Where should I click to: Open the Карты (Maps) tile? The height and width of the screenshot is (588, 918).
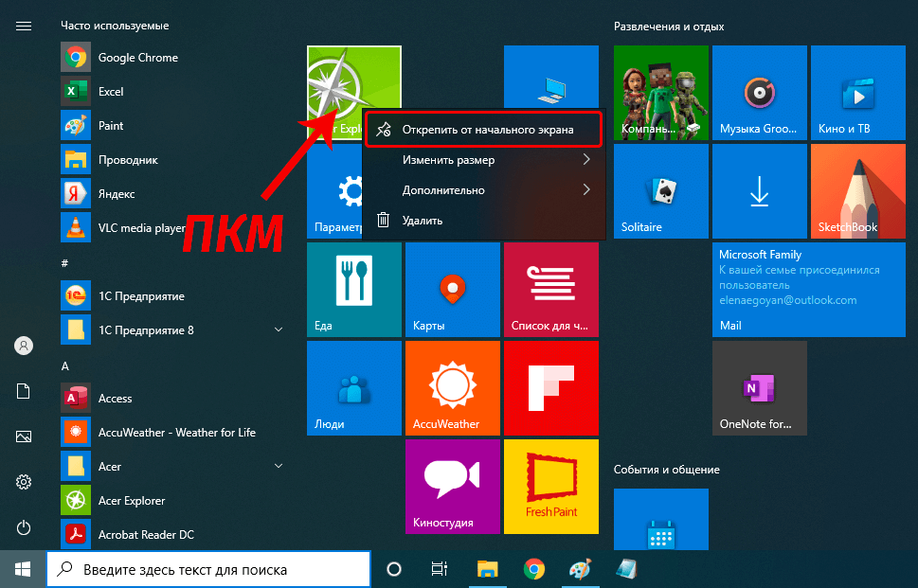tap(452, 289)
